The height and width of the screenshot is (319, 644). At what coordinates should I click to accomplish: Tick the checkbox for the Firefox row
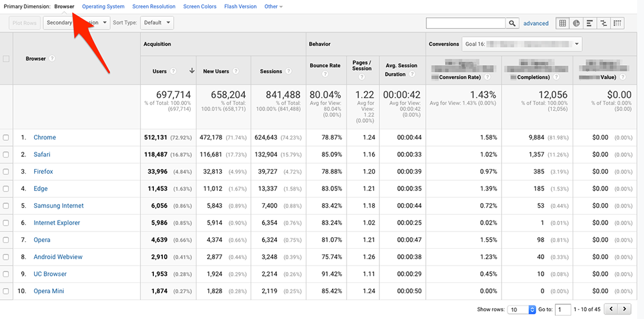click(6, 172)
